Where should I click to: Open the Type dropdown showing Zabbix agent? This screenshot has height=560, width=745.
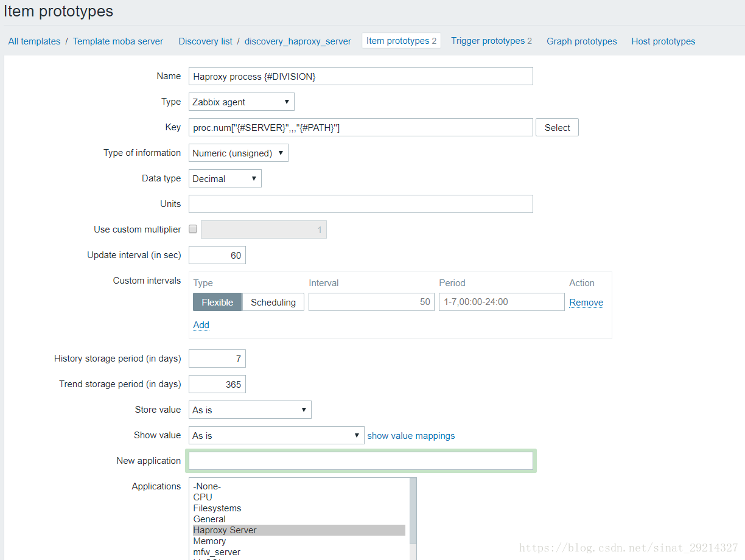click(241, 102)
